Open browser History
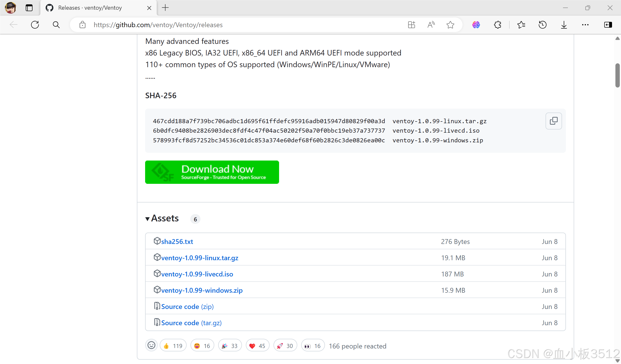 click(x=542, y=25)
